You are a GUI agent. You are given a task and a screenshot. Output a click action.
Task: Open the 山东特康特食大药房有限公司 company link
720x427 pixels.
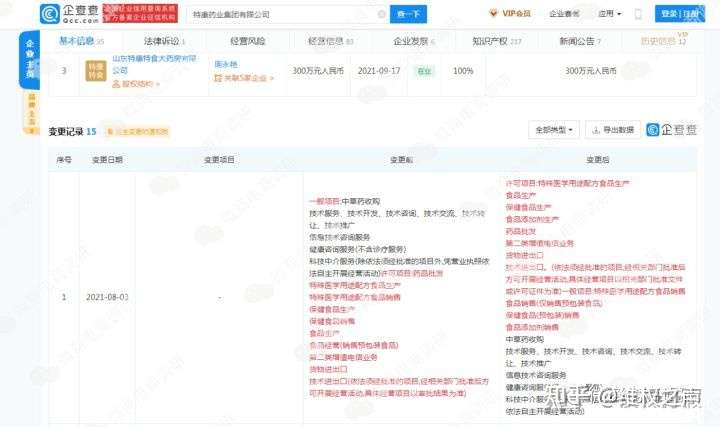pyautogui.click(x=154, y=64)
